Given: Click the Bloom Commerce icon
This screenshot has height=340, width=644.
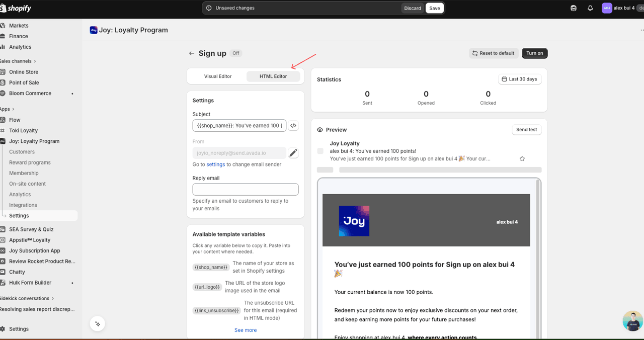Looking at the screenshot, I should tap(3, 93).
